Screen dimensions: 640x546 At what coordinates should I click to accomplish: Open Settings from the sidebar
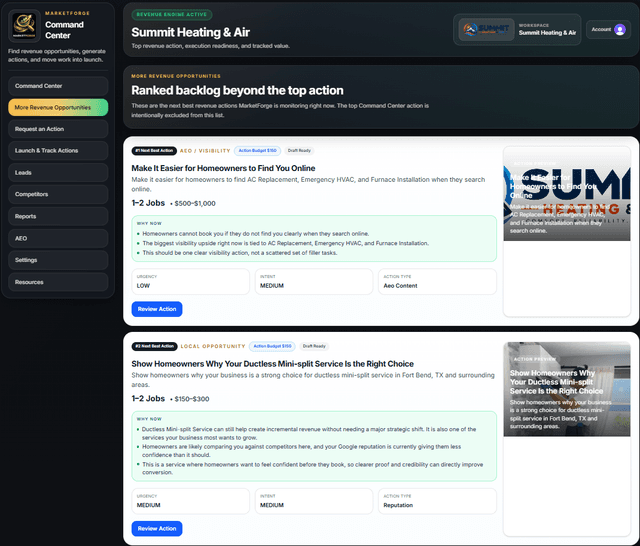[x=58, y=260]
